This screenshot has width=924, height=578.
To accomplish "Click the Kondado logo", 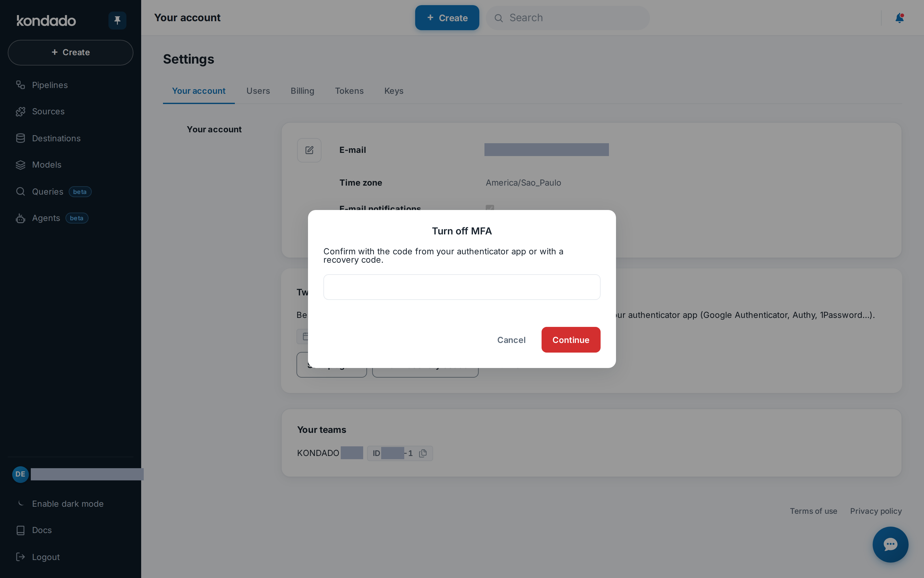I will tap(46, 21).
